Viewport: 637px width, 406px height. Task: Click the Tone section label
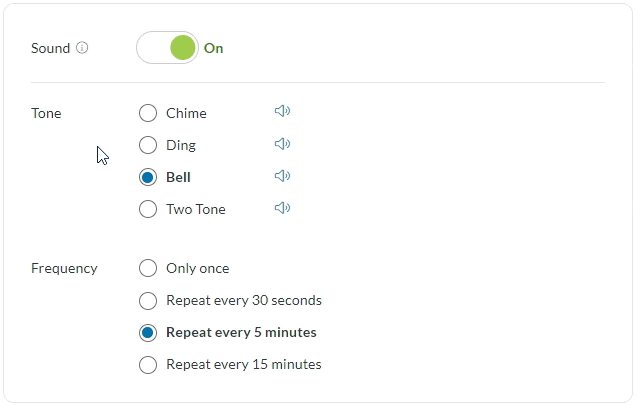click(46, 113)
